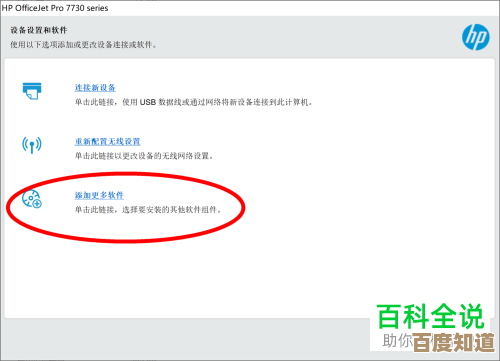Click the printer icon beside 连接新设备
The height and width of the screenshot is (361, 500).
click(x=32, y=91)
